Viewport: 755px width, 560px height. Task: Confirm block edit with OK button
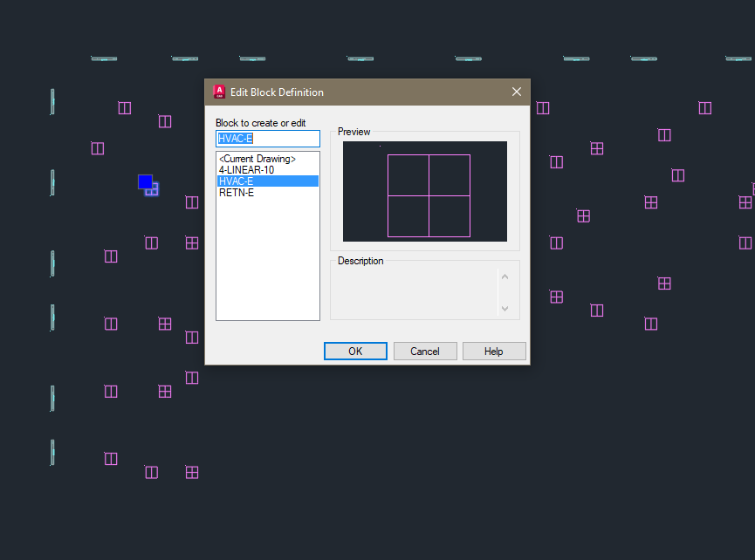pyautogui.click(x=355, y=351)
